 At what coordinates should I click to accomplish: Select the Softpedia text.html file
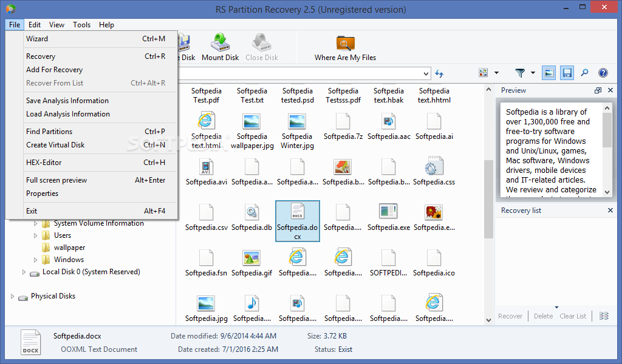[x=207, y=130]
